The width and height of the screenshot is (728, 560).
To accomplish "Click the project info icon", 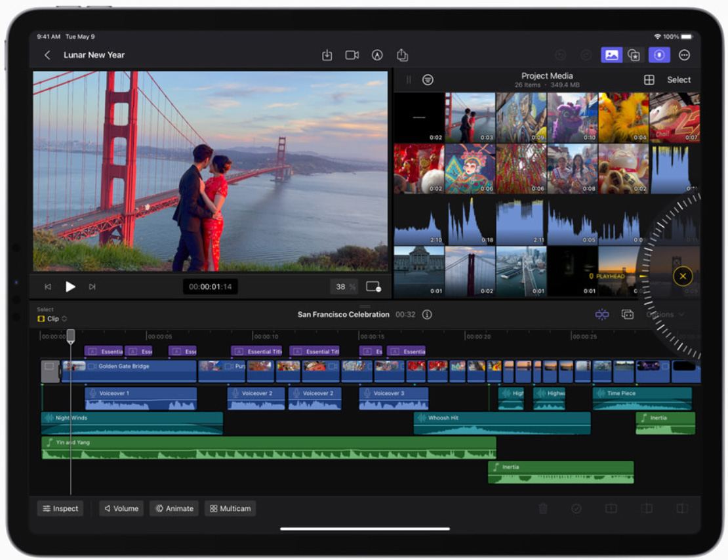I will coord(427,315).
